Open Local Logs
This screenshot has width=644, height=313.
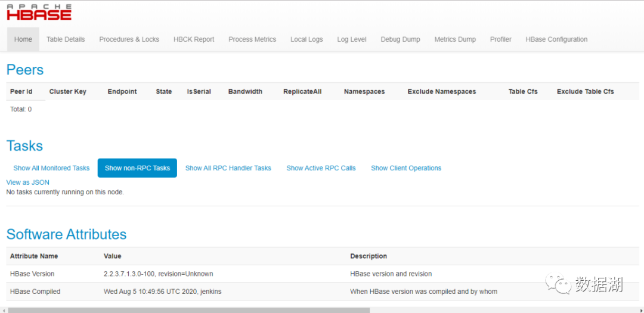(x=306, y=39)
